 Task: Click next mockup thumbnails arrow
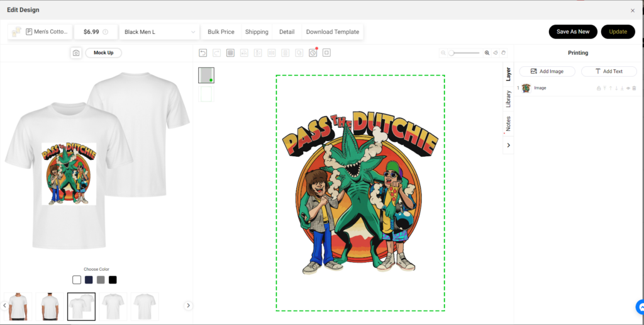point(188,305)
